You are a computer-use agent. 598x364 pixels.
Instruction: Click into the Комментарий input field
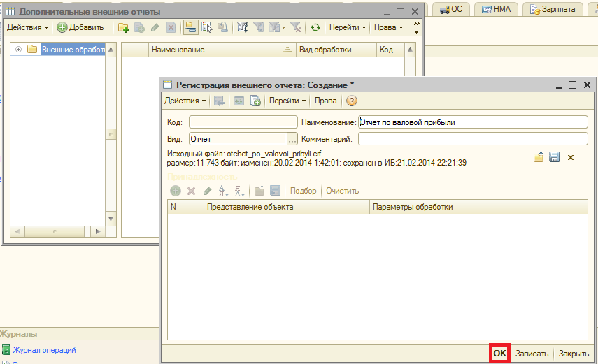point(472,139)
